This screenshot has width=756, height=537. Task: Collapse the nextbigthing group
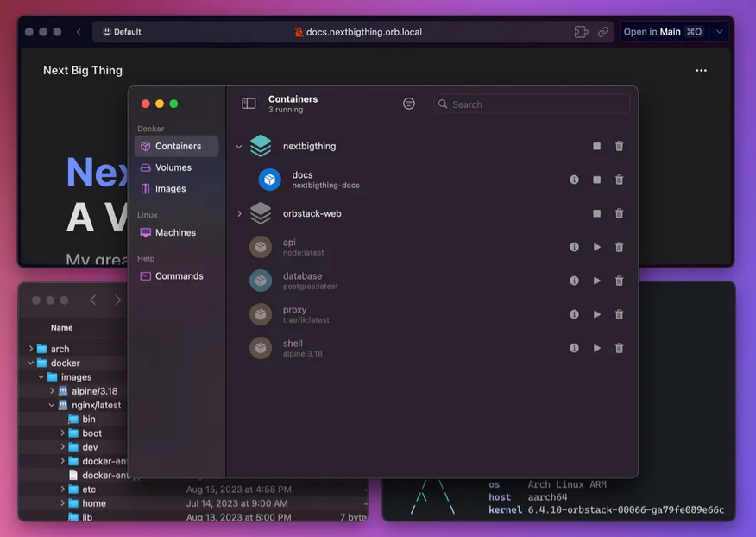tap(239, 147)
